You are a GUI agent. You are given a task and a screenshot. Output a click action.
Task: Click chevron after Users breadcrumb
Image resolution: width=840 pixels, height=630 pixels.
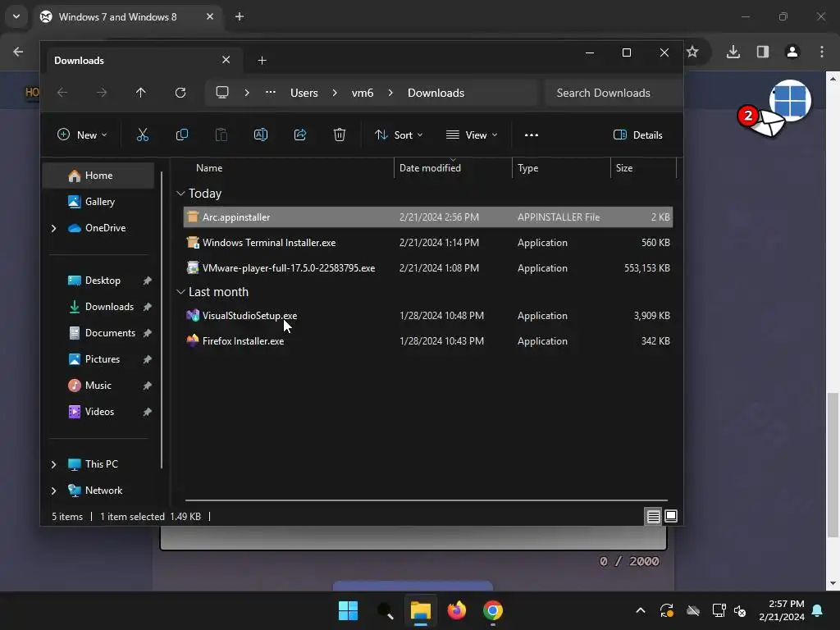335,93
